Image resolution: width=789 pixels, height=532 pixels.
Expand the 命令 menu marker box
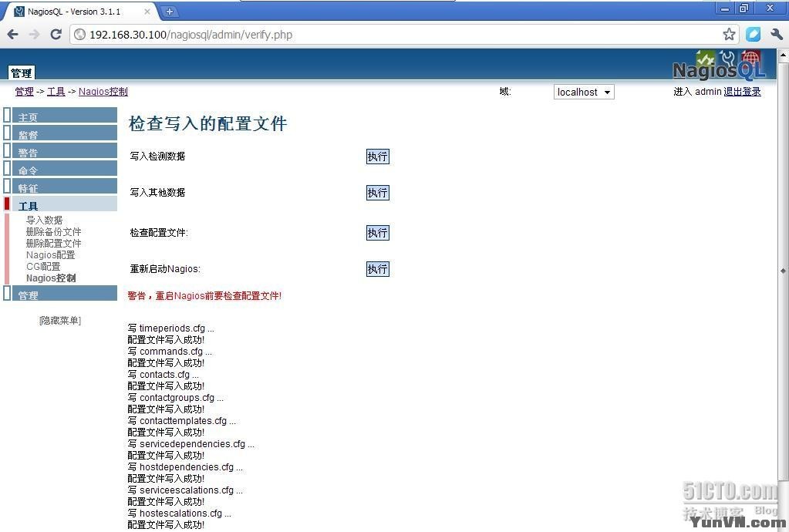click(x=7, y=168)
